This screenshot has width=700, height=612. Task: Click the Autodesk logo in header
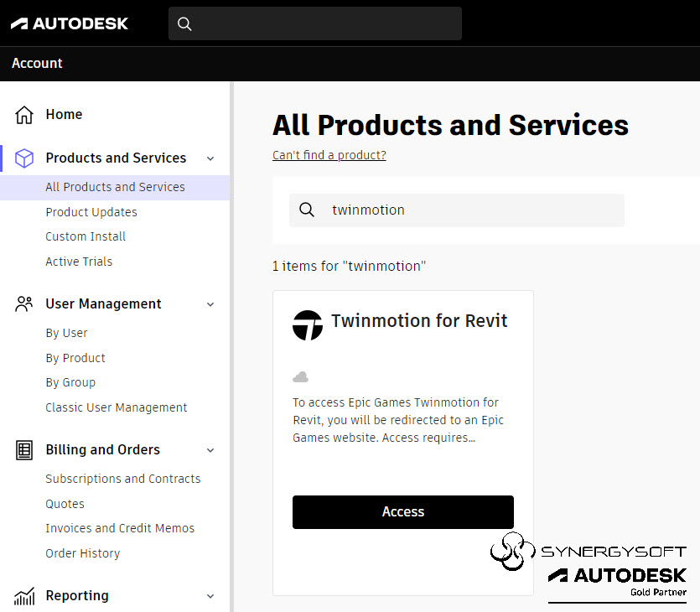point(70,23)
